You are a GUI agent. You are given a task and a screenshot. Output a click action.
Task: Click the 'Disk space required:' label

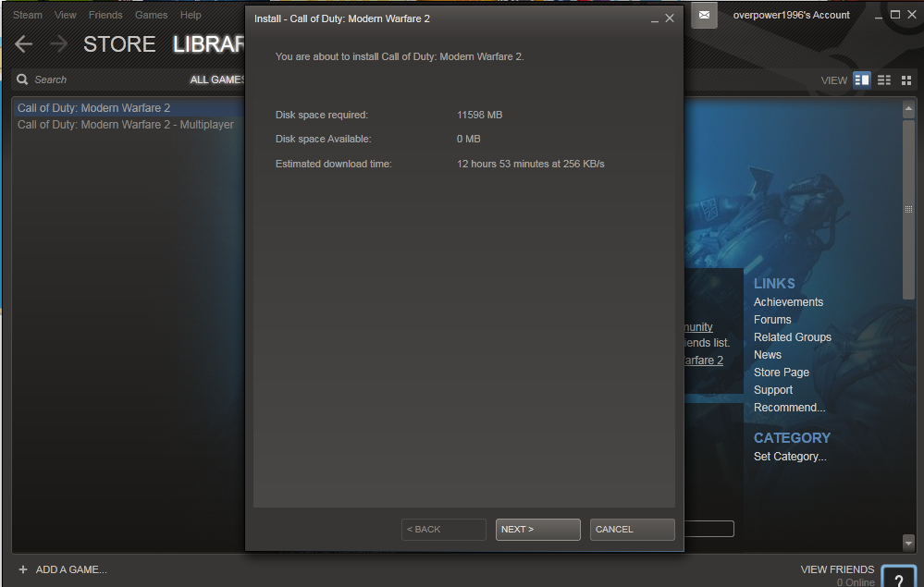coord(322,115)
